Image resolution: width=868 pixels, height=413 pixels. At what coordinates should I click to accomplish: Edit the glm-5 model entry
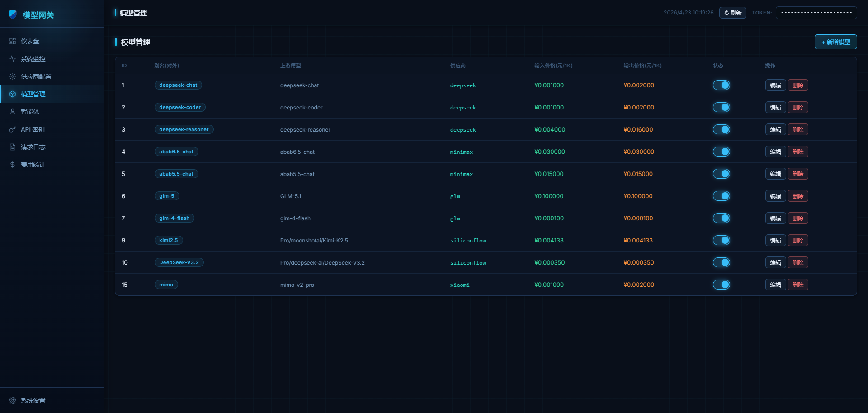776,196
